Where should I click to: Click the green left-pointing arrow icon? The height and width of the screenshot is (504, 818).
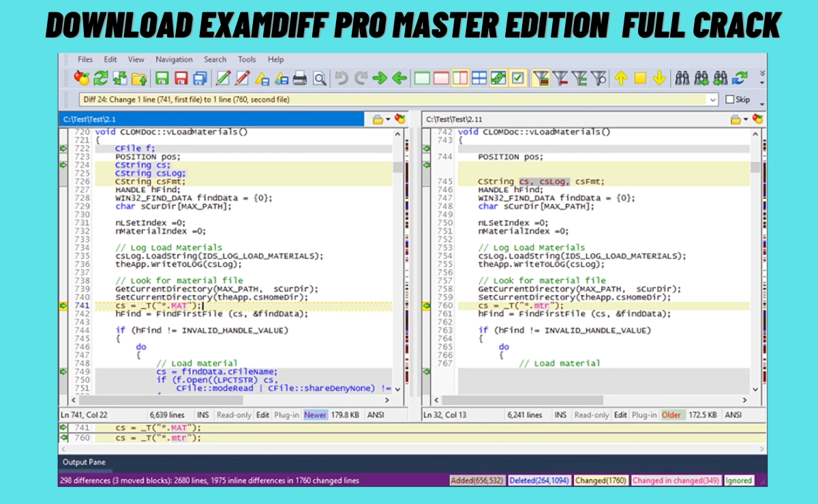(x=399, y=78)
